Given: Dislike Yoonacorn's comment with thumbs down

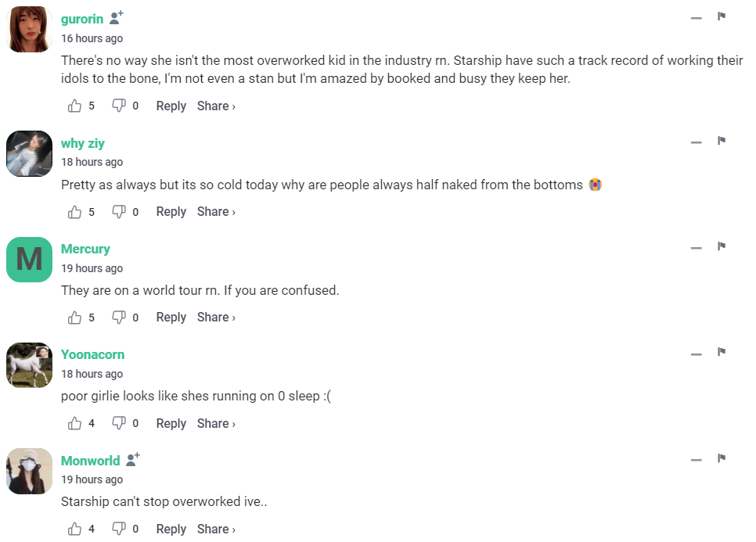Looking at the screenshot, I should [x=119, y=423].
